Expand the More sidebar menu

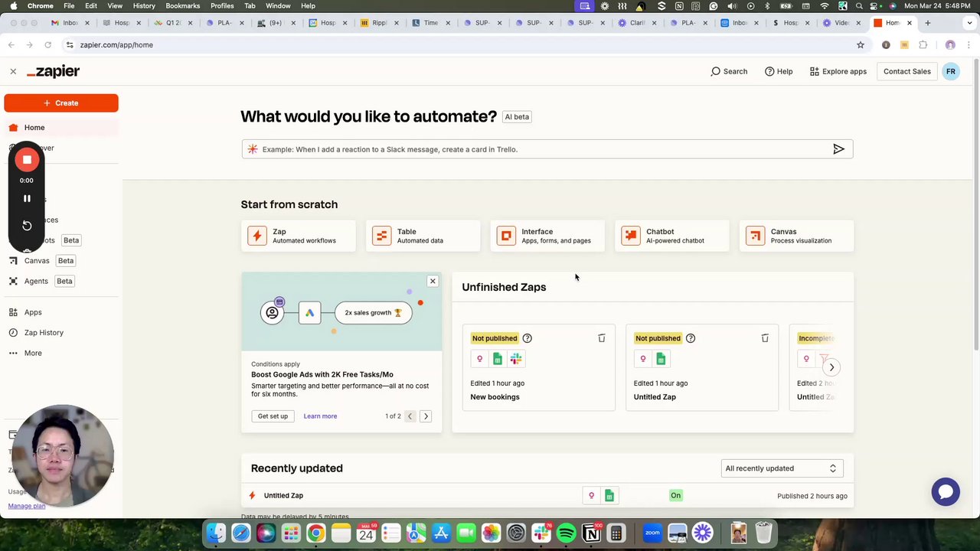(x=33, y=353)
